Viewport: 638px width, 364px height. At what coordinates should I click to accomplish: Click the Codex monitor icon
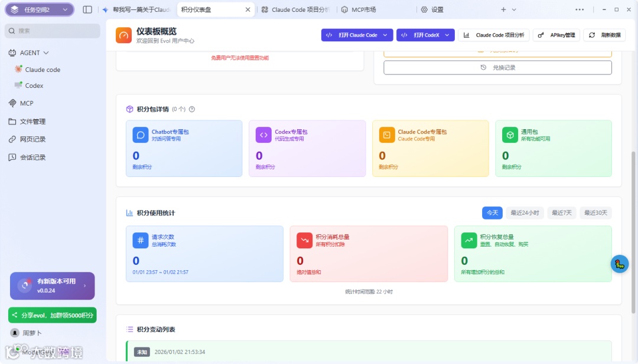point(18,85)
